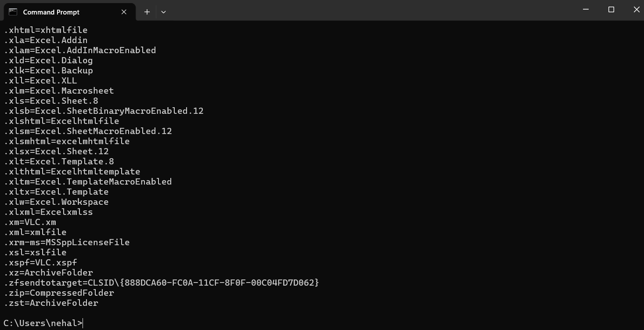Screen dimensions: 644x330
Task: Maximize the terminal window
Action: [x=611, y=10]
